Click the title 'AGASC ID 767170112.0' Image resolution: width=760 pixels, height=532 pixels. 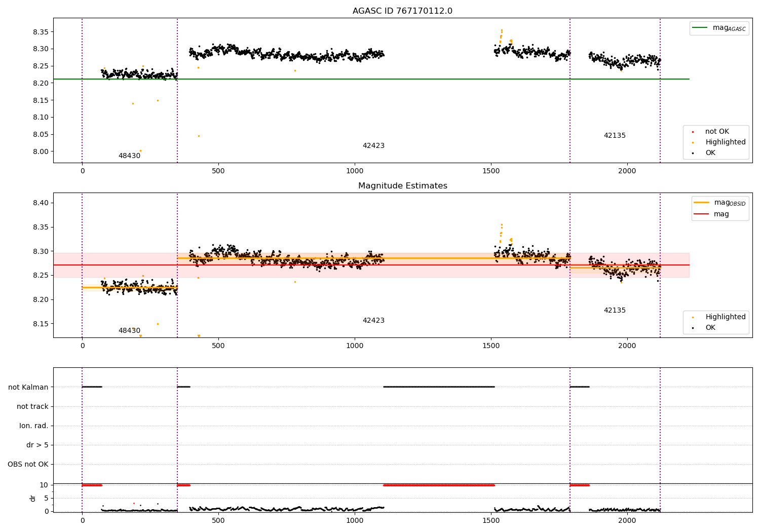point(402,11)
